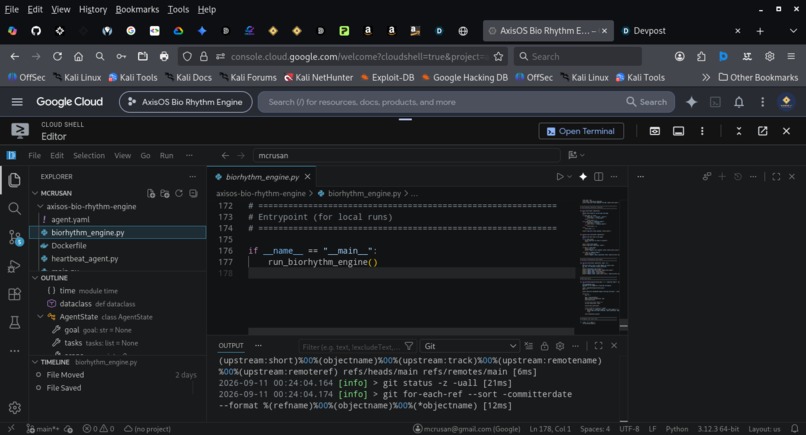Screen dimensions: 806x435
Task: Open the run options dropdown arrow
Action: tap(570, 176)
